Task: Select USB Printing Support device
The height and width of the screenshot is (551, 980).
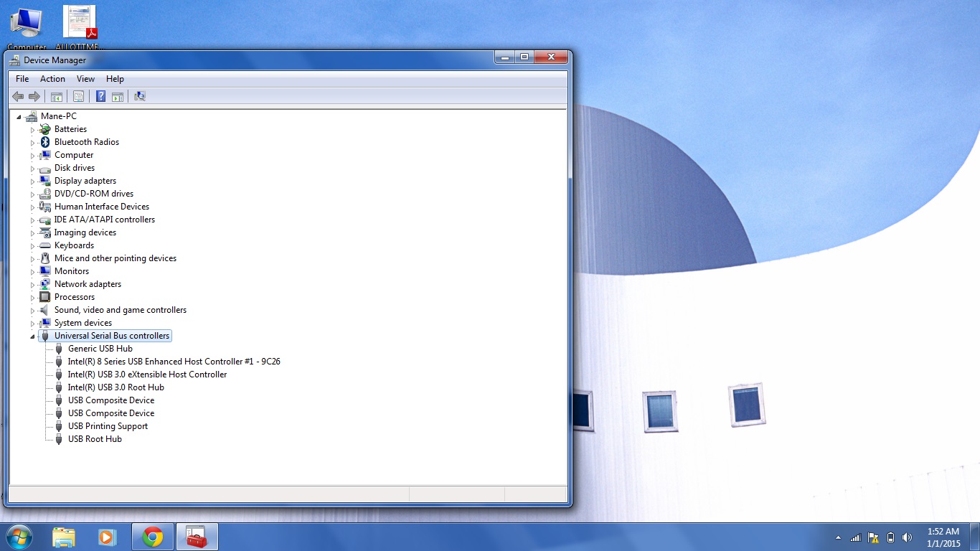Action: coord(108,426)
